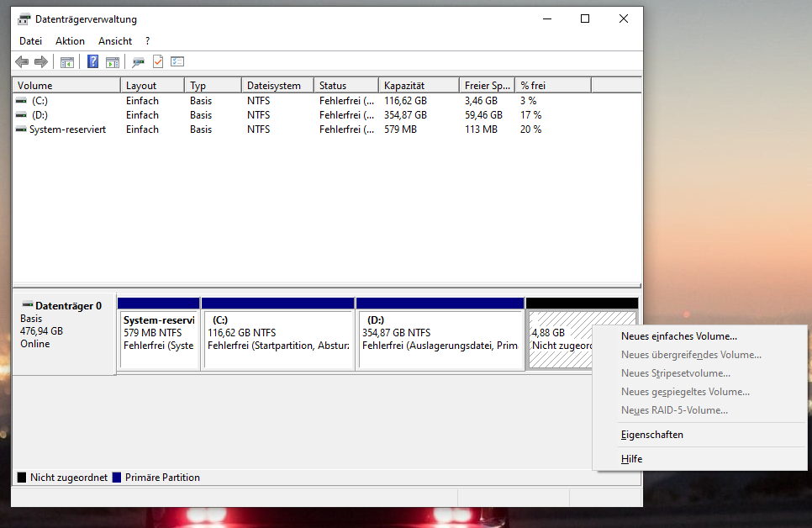Screen dimensions: 812x528
Task: Close the Datenträgerverwaltung window
Action: pos(624,19)
